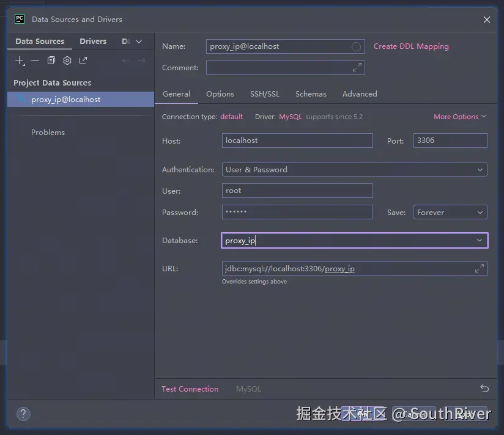Open data source settings wrench icon
Viewport: 504px width, 435px height.
tap(67, 60)
